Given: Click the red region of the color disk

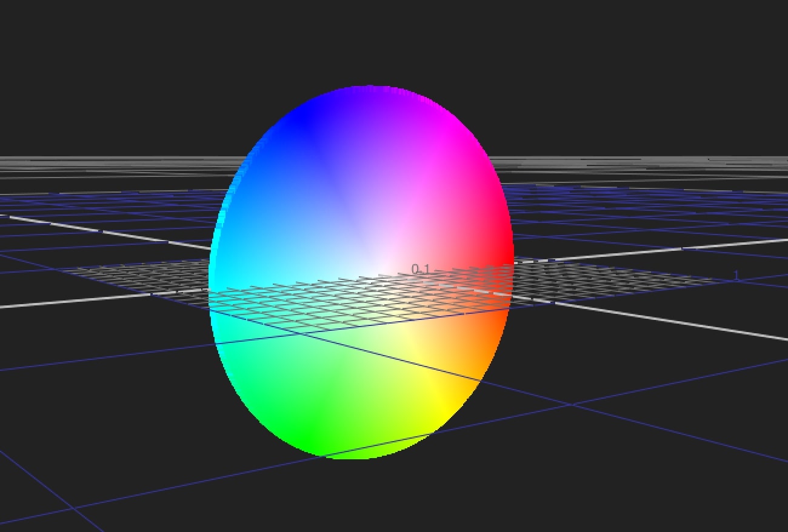Looking at the screenshot, I should coord(500,250).
